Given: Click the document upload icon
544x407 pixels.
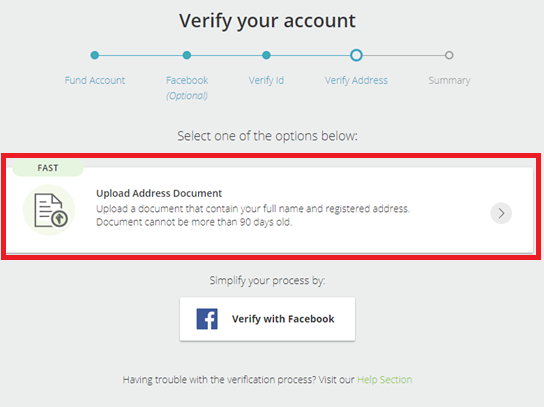Looking at the screenshot, I should (x=49, y=210).
